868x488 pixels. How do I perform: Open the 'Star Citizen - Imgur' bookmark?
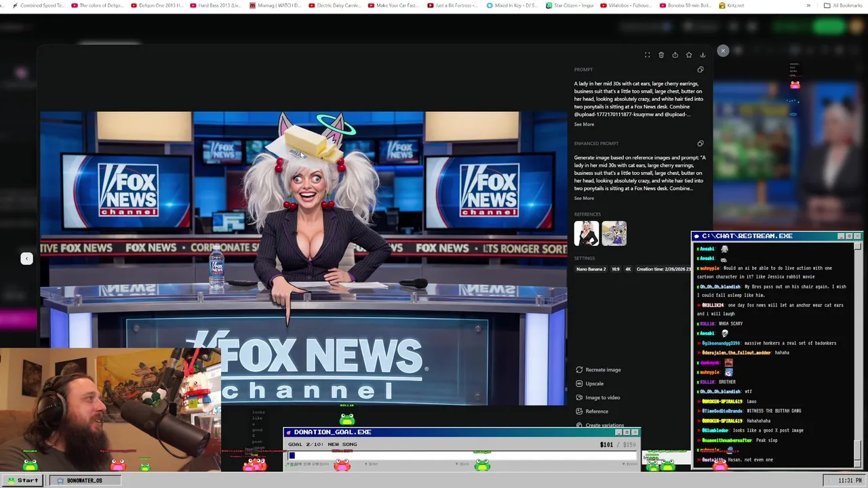tap(570, 5)
